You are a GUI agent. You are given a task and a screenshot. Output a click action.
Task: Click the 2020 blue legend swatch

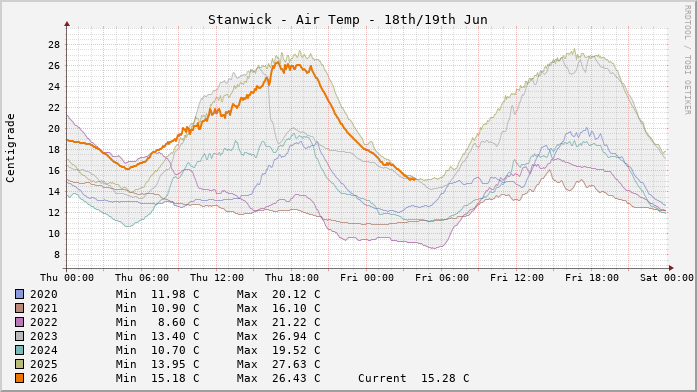click(x=19, y=294)
